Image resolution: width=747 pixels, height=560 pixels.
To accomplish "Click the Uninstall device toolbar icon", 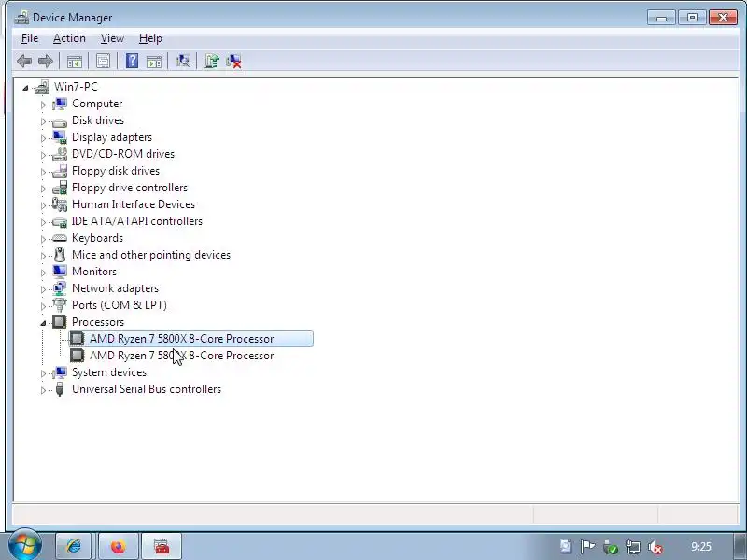I will [233, 61].
